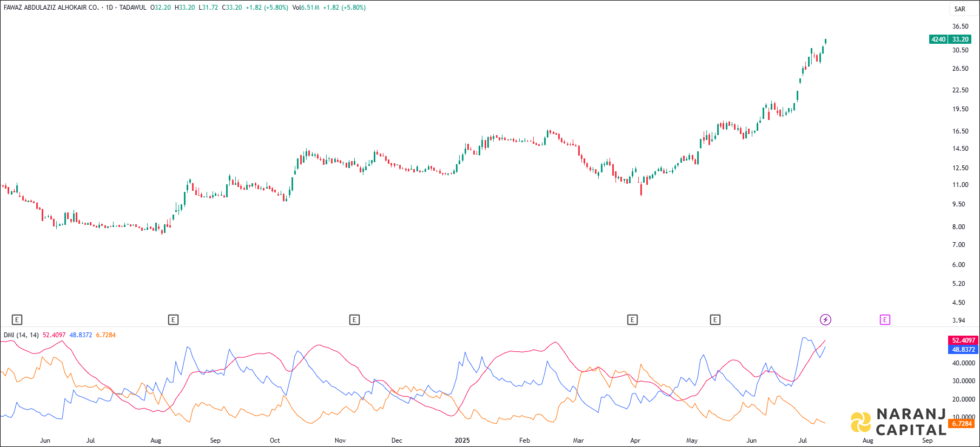The image size is (980, 447).
Task: Click the high value H33.20
Action: 184,8
